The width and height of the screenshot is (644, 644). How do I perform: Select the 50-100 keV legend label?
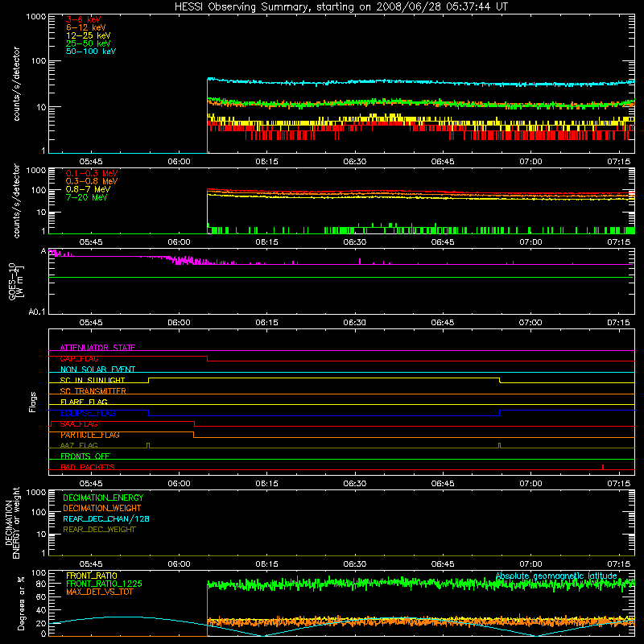pos(91,52)
